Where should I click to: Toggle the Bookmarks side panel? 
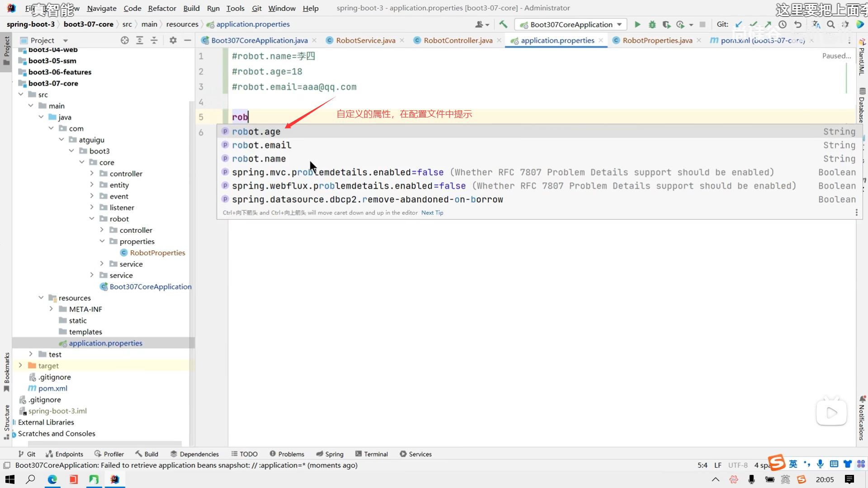pyautogui.click(x=6, y=371)
